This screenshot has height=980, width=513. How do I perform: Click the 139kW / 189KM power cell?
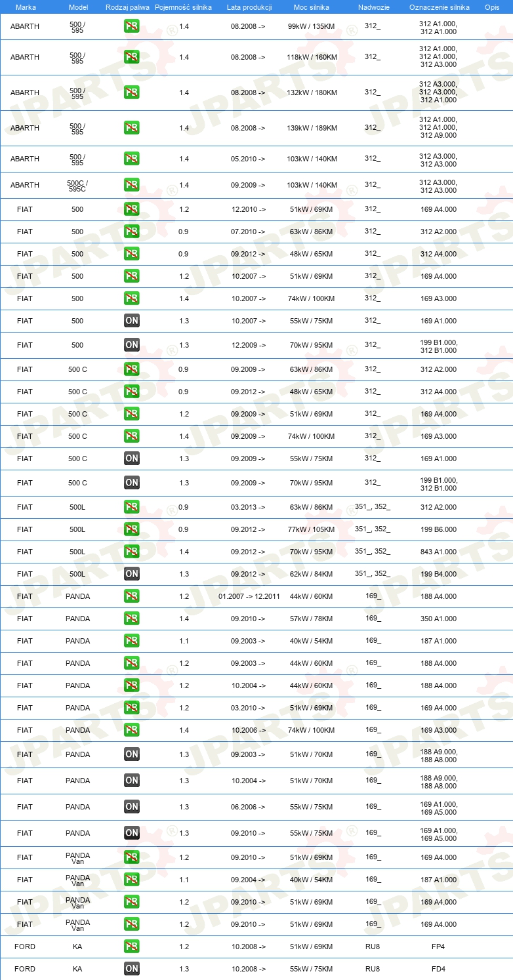tap(312, 128)
